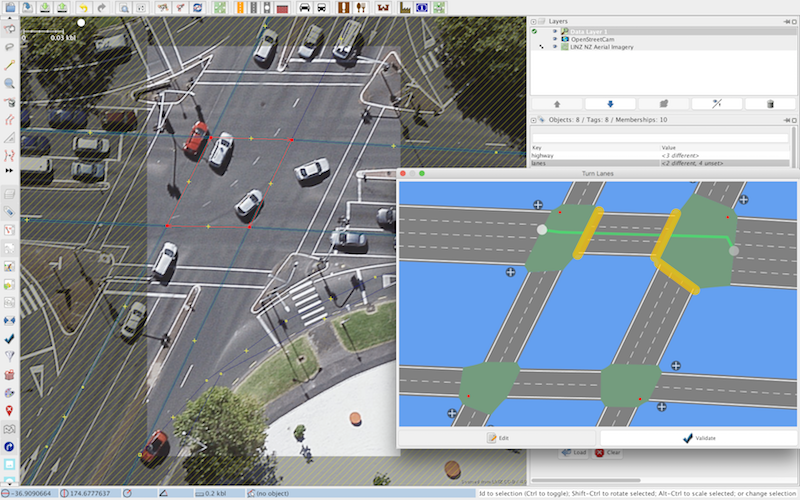Activate the zoom magnifier tool
This screenshot has width=800, height=500.
tap(9, 83)
